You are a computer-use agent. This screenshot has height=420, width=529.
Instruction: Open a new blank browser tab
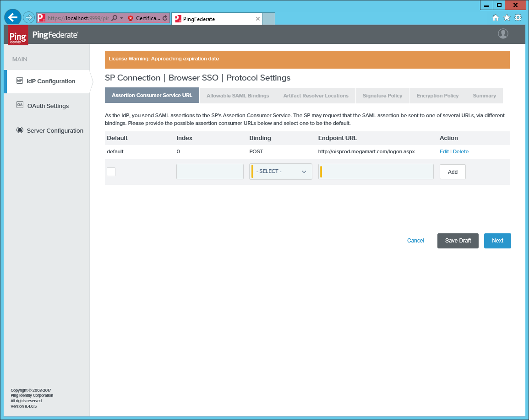click(269, 19)
